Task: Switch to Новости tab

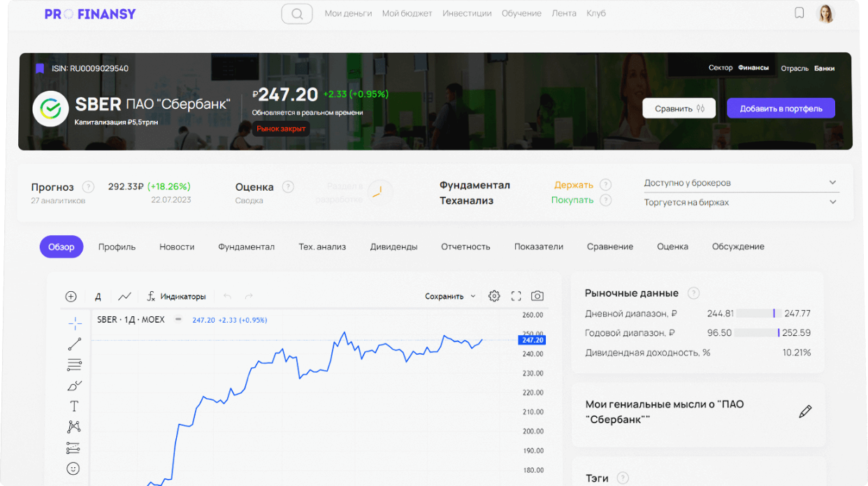Action: 177,246
